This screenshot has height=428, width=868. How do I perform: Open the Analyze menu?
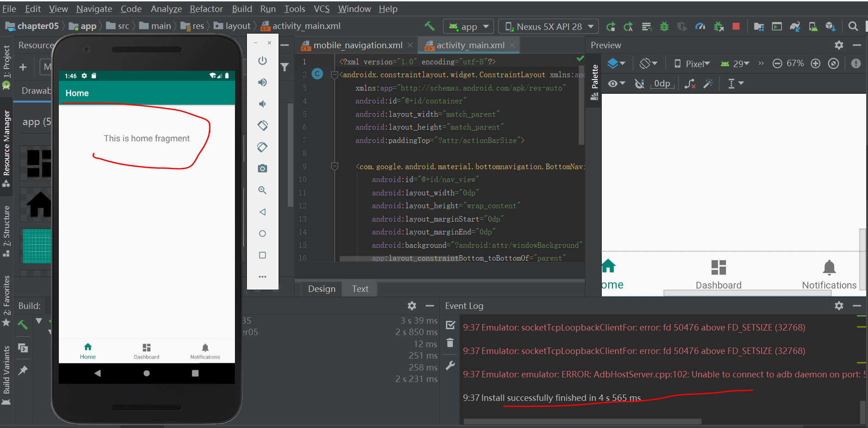[166, 9]
